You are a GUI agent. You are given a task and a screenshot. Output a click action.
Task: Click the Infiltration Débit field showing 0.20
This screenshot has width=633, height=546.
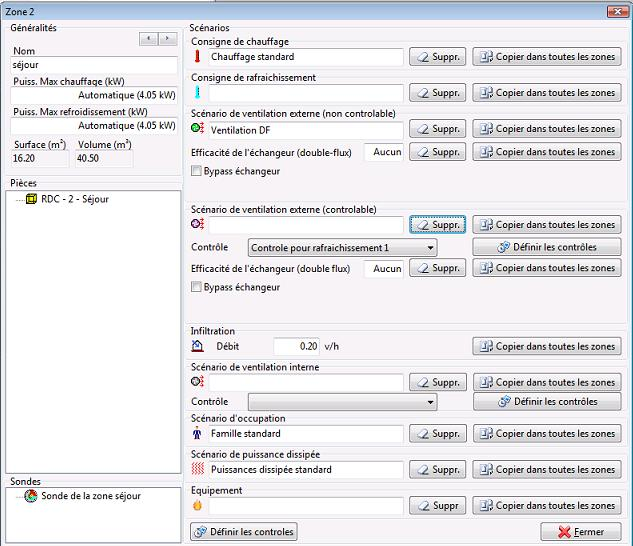point(296,346)
